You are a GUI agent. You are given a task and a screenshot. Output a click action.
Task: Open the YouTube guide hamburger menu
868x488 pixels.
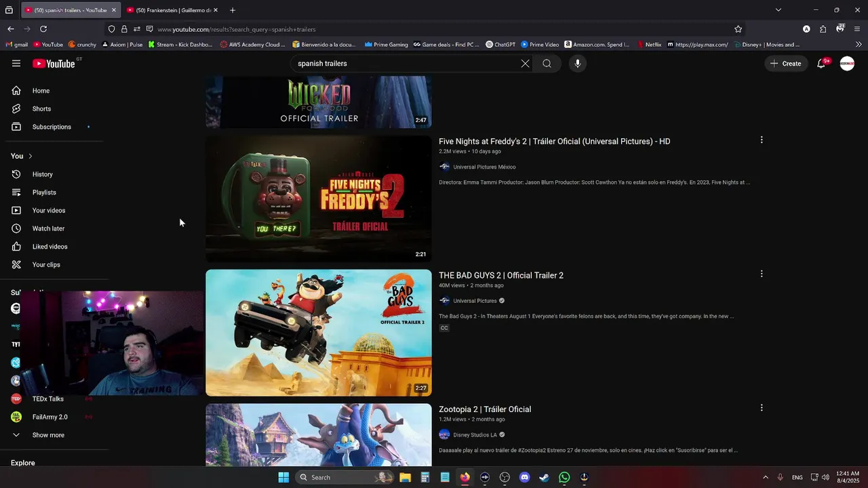tap(16, 64)
